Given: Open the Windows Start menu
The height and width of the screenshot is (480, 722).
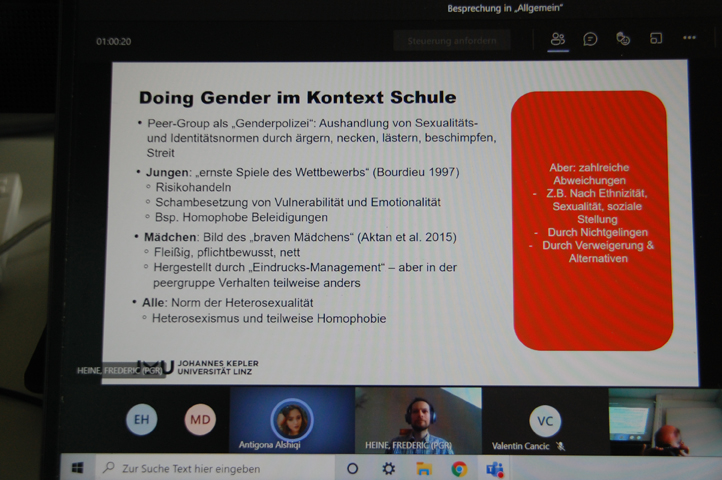Looking at the screenshot, I should coord(78,468).
